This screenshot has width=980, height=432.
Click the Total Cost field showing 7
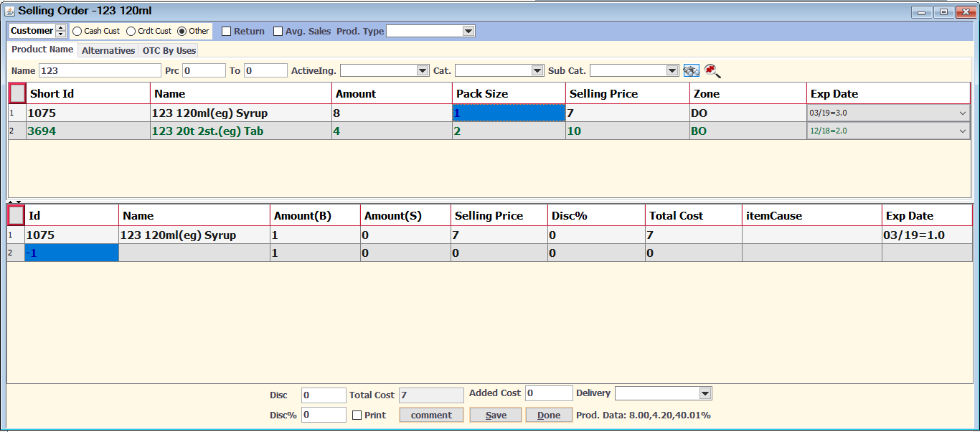(431, 395)
